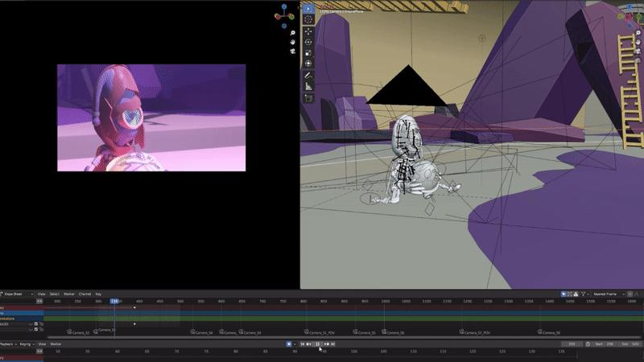Jump to the end frame button

[333, 344]
